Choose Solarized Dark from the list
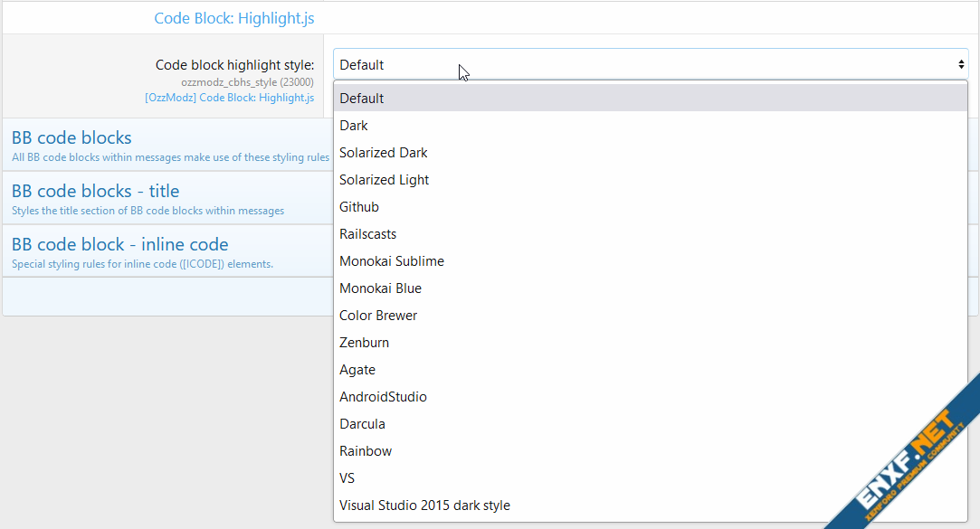Viewport: 980px width, 529px height. tap(383, 153)
